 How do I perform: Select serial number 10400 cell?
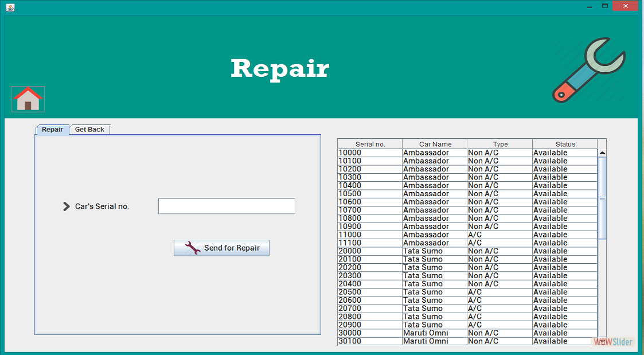coord(370,186)
